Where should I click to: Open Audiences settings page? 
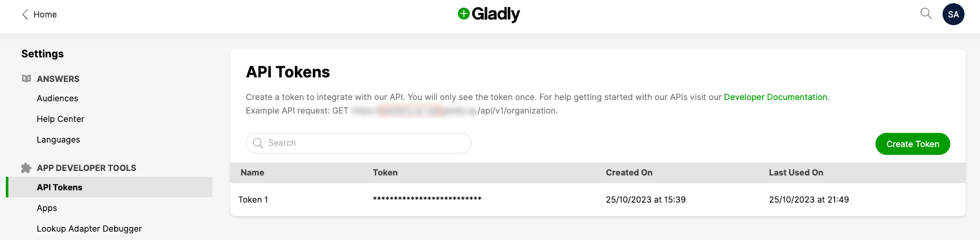click(57, 99)
